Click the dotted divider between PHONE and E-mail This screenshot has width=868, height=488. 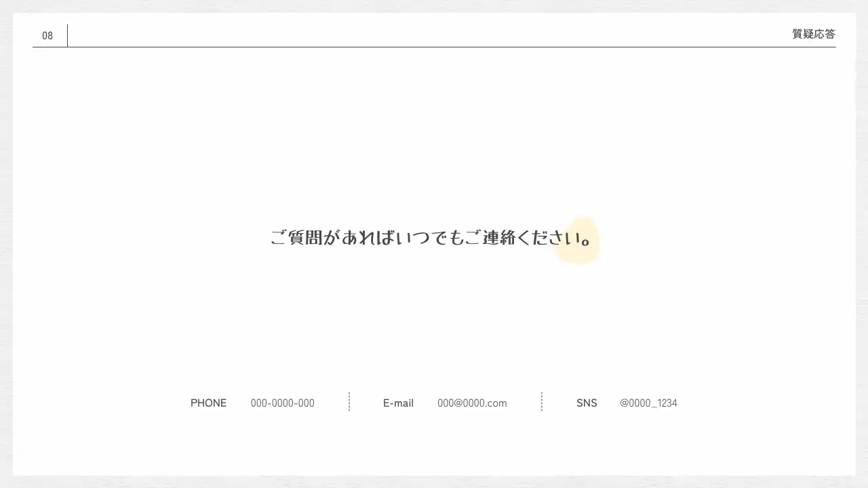tap(349, 402)
